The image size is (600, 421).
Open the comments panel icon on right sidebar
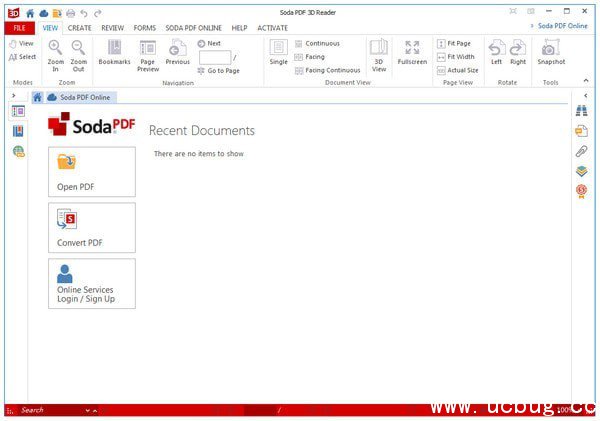pyautogui.click(x=582, y=131)
